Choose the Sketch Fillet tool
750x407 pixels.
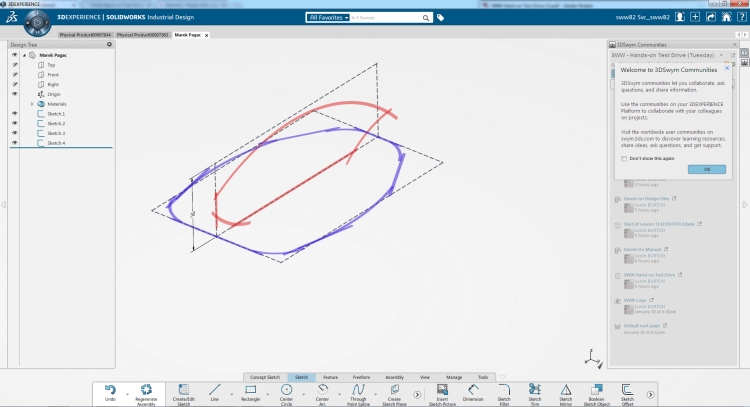(x=504, y=391)
